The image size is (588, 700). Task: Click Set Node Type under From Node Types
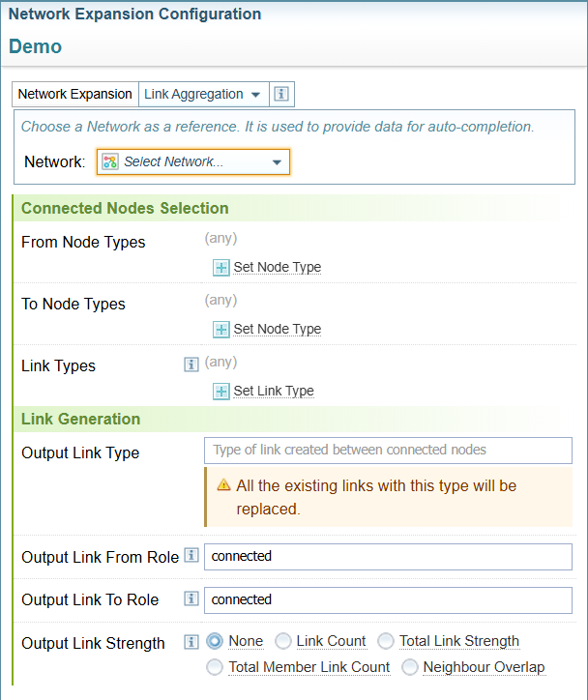[x=277, y=267]
